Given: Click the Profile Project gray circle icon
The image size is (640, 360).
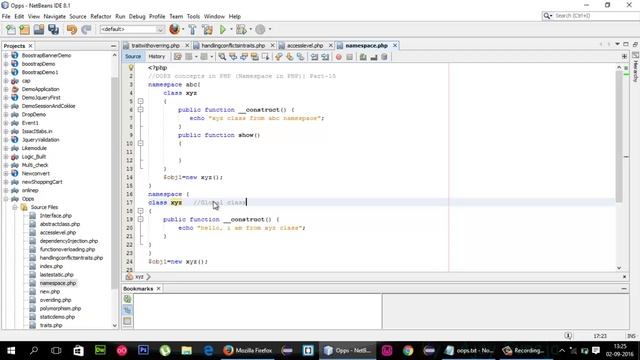Looking at the screenshot, I should click(x=260, y=29).
